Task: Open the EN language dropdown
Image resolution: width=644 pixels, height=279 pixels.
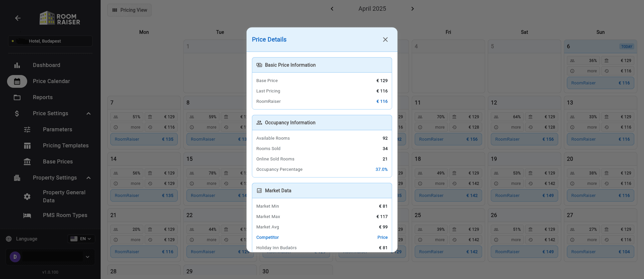Action: click(81, 239)
